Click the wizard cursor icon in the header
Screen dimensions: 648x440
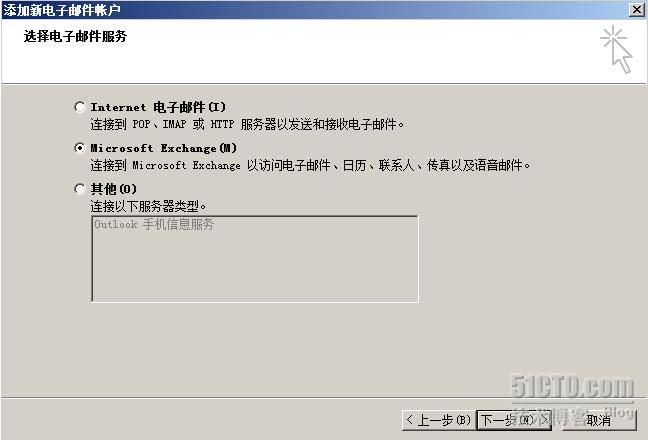click(617, 49)
